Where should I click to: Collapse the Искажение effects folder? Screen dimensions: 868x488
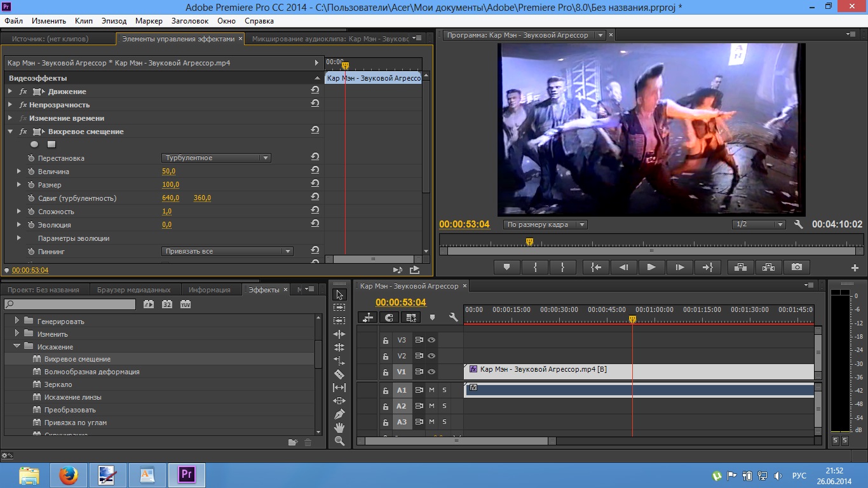click(17, 346)
